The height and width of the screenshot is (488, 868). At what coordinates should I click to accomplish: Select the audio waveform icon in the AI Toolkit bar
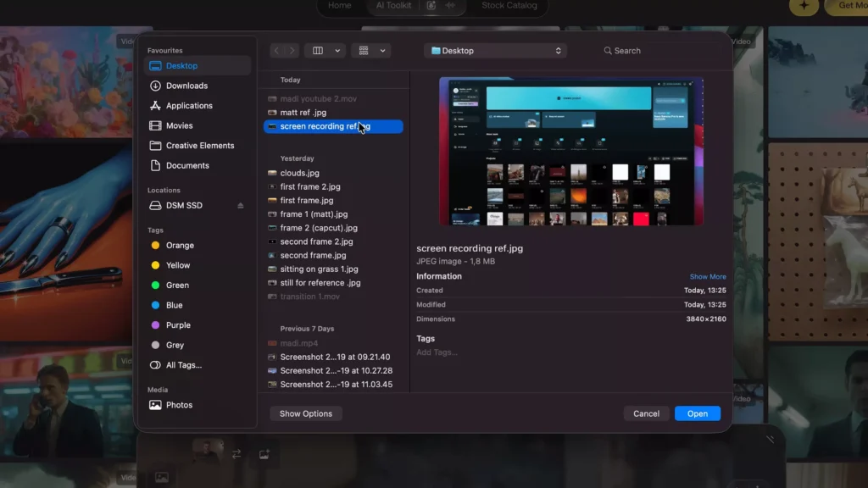451,5
